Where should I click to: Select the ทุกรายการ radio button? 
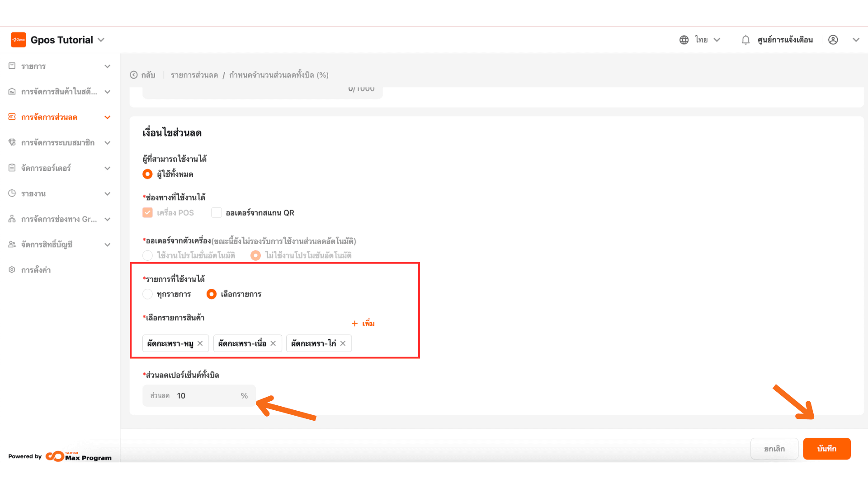[x=147, y=294]
